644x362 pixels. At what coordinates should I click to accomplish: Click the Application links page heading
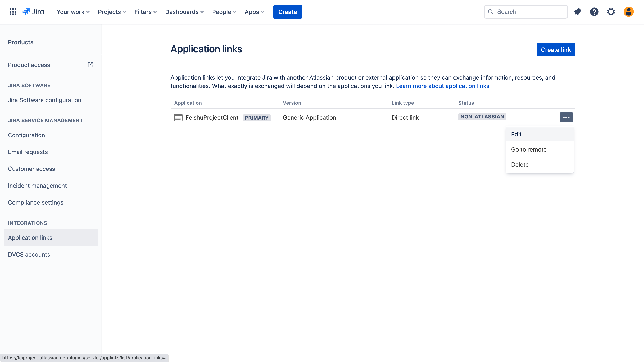206,49
